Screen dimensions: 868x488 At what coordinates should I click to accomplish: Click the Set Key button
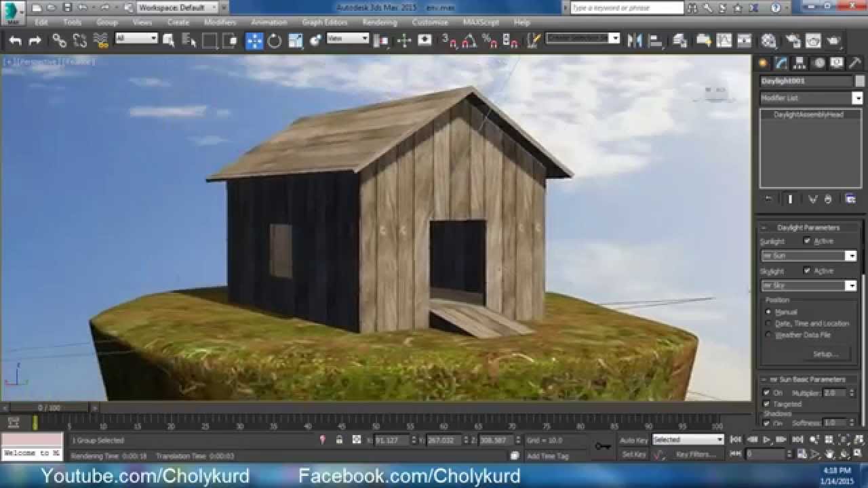[x=633, y=454]
